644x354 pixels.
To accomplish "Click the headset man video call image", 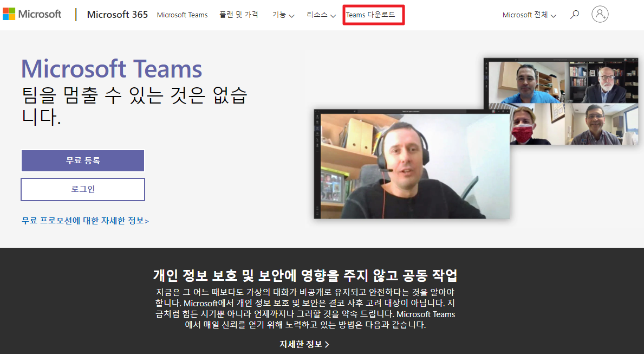I will [412, 164].
